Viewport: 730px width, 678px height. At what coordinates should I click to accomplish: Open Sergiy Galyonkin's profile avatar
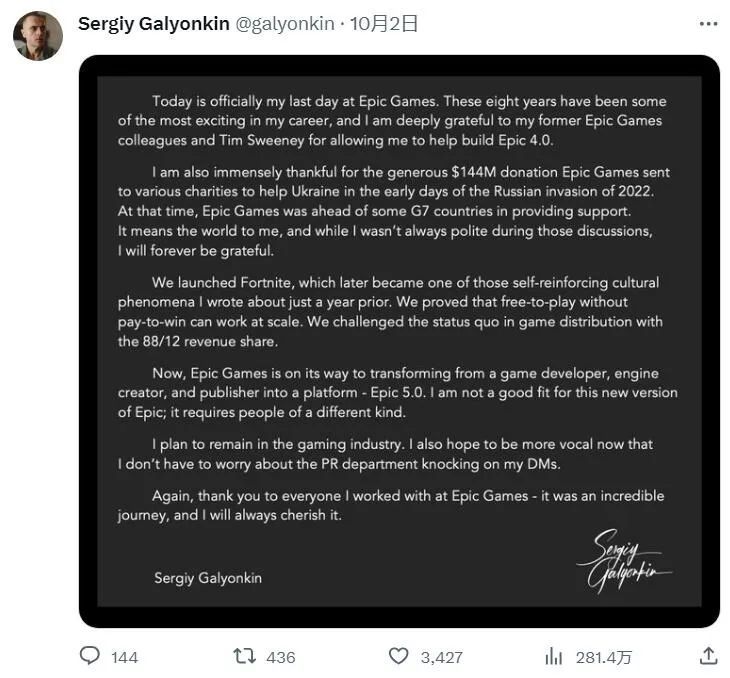click(x=38, y=36)
